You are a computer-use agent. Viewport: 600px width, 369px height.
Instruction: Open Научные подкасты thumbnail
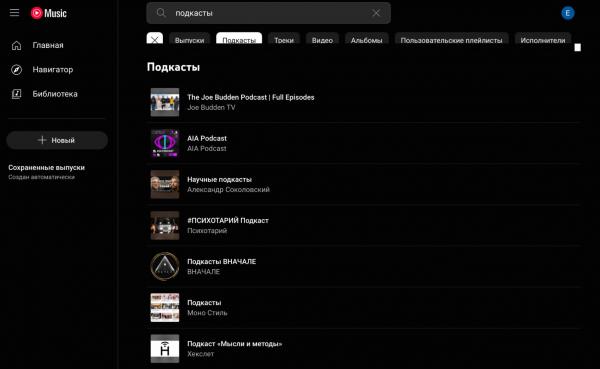tap(165, 184)
